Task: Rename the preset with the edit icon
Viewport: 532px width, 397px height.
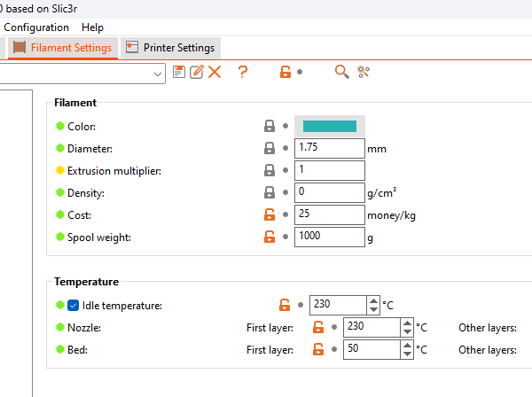Action: 196,72
